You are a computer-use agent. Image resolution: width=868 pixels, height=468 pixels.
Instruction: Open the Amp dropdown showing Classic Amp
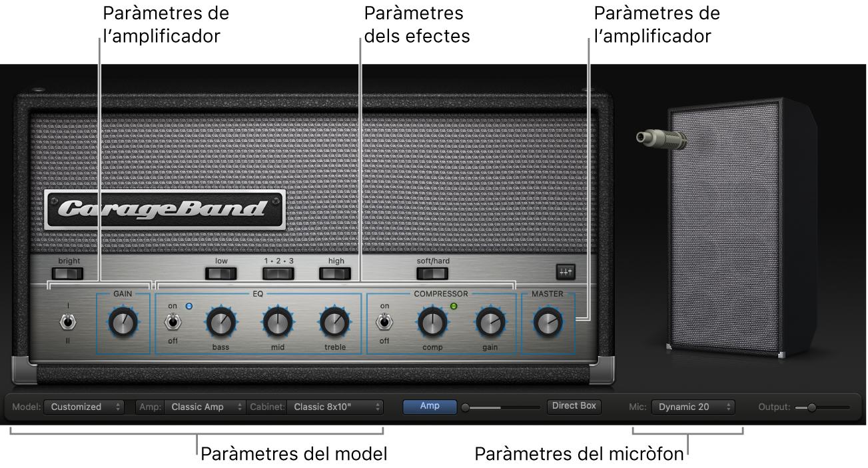[x=205, y=407]
